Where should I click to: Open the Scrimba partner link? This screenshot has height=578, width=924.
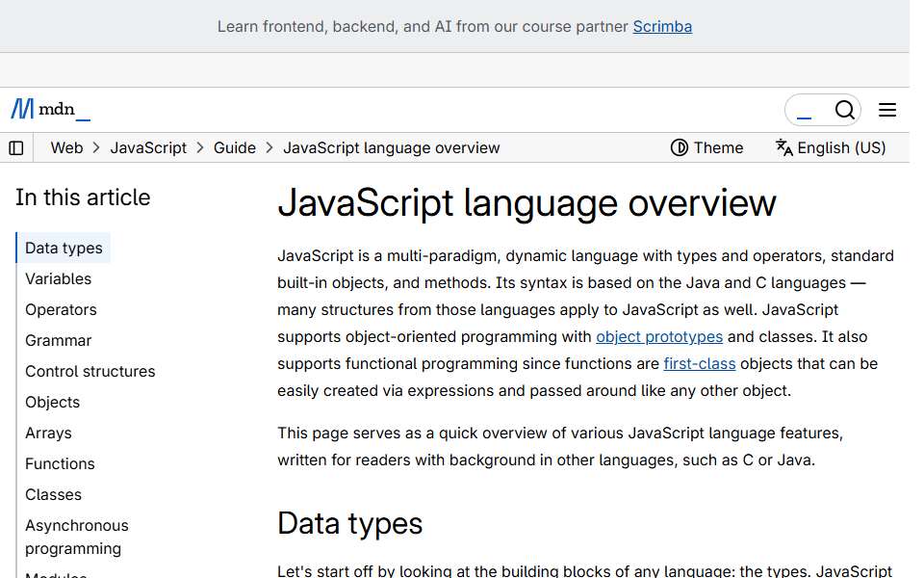click(662, 27)
